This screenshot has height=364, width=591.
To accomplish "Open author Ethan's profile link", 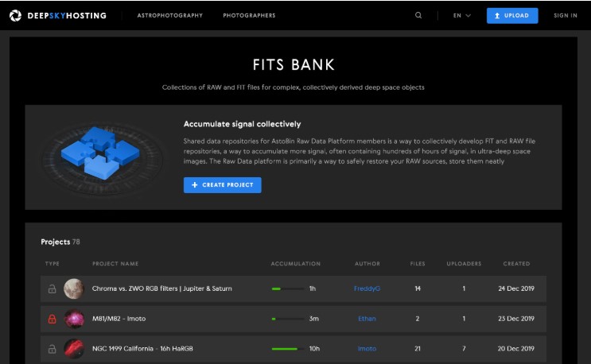I will [x=367, y=319].
